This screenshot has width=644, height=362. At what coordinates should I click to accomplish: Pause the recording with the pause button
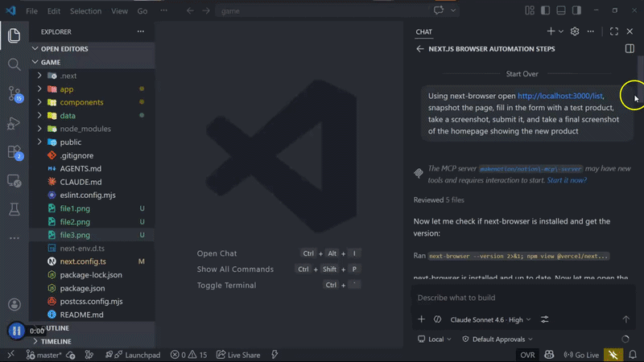[16, 331]
